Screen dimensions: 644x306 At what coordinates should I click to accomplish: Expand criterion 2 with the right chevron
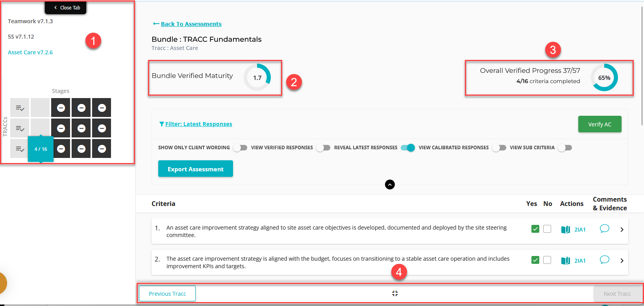(x=622, y=261)
